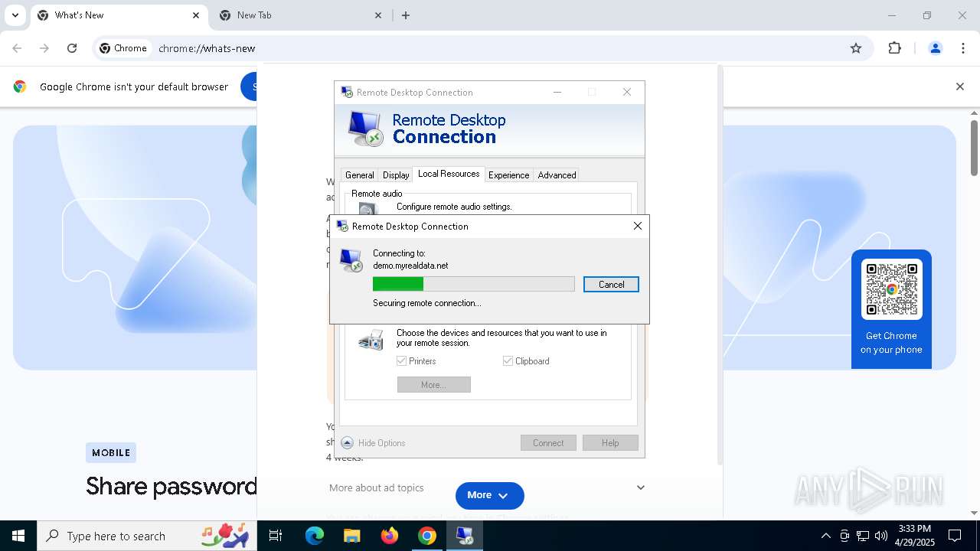Open Help in Remote Desktop Connection

[x=610, y=442]
